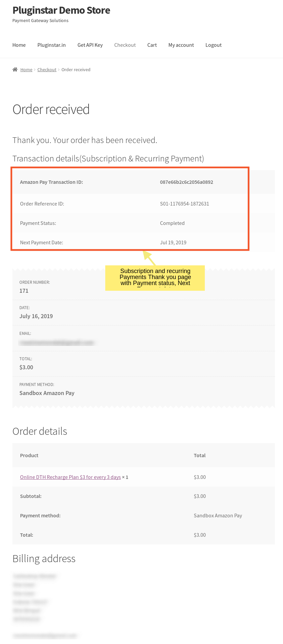
Task: Click the Sandbox Amazon Pay payment method
Action: click(47, 393)
